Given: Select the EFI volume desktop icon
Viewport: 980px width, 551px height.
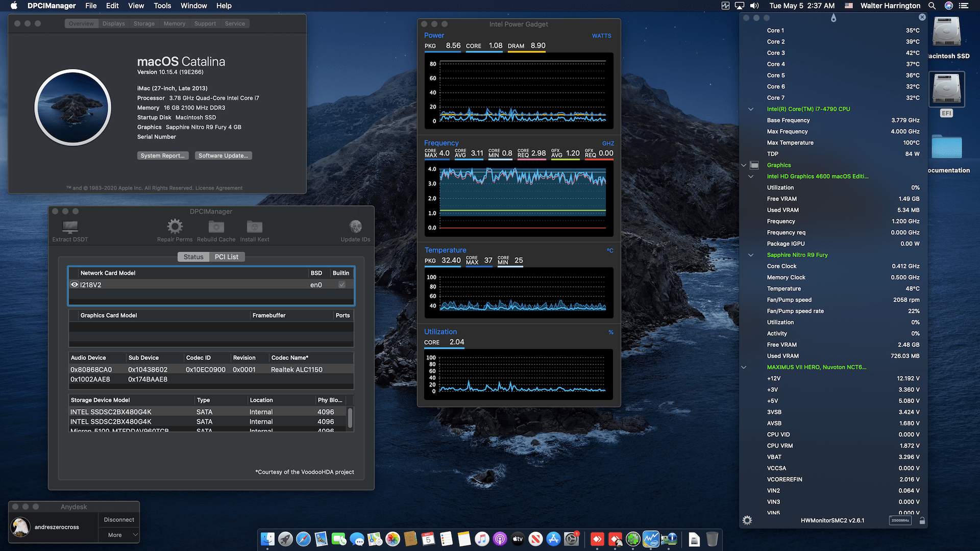Looking at the screenshot, I should pos(946,89).
